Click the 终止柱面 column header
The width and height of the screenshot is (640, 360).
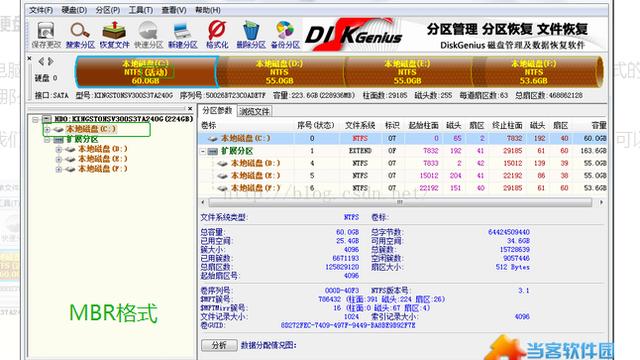[x=507, y=125]
